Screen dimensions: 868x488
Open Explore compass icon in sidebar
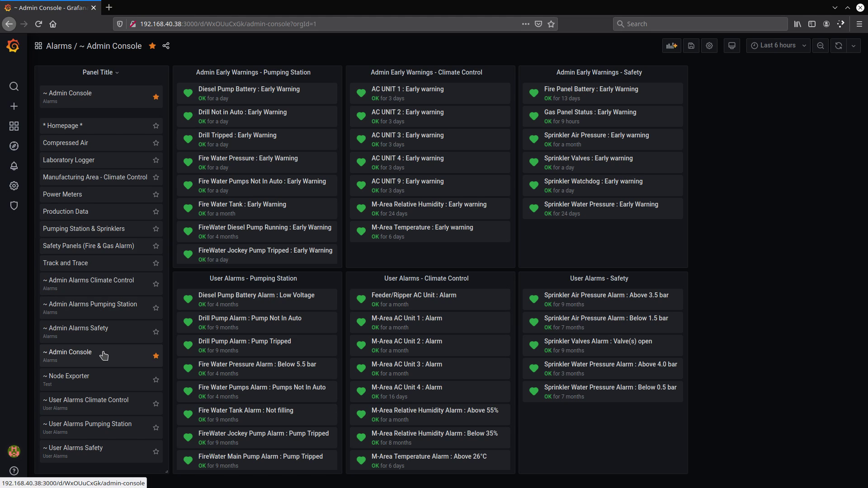tap(14, 146)
